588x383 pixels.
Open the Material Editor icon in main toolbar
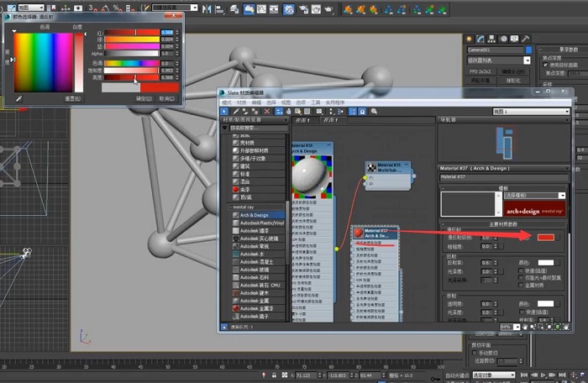tap(288, 9)
